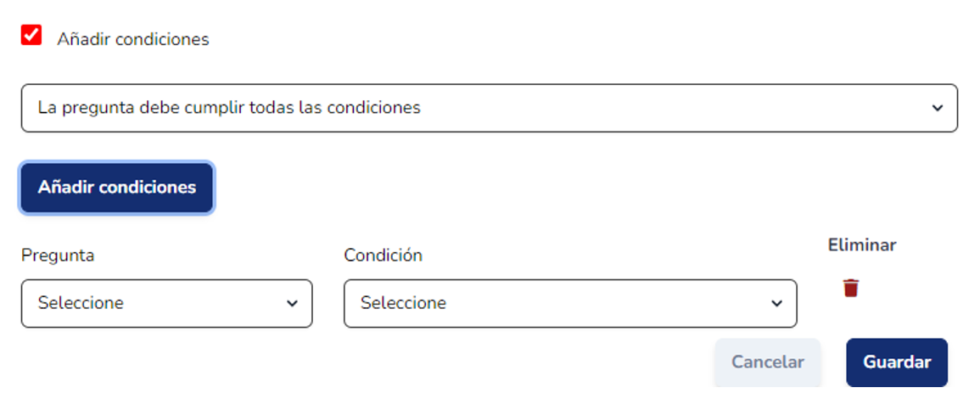Click the Añadir condiciones checkbox label text

click(132, 39)
